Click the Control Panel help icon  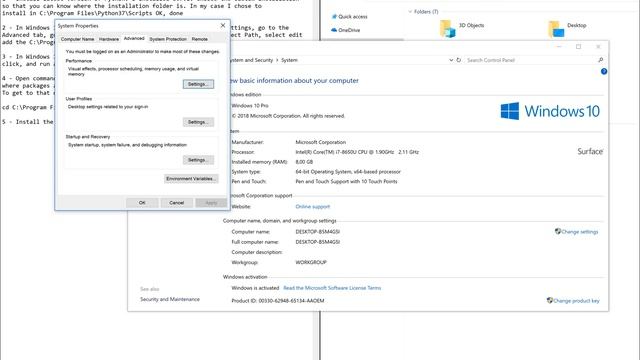604,71
